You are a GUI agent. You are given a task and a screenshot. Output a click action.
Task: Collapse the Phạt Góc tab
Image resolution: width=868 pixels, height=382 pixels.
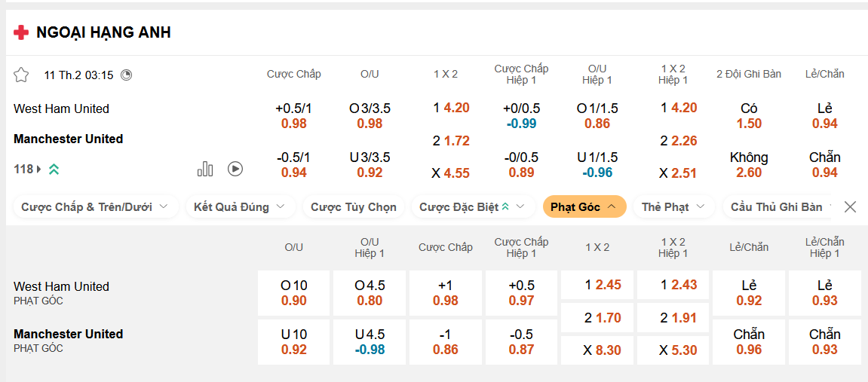pos(584,206)
